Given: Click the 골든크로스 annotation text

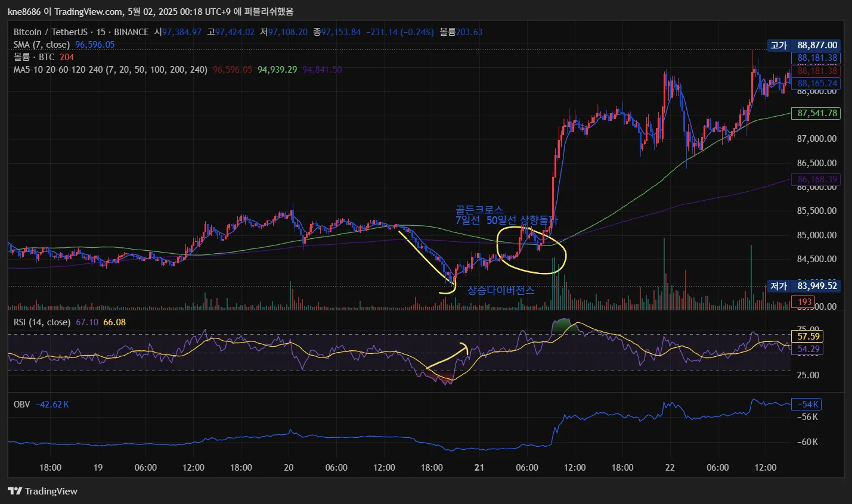Looking at the screenshot, I should 479,210.
